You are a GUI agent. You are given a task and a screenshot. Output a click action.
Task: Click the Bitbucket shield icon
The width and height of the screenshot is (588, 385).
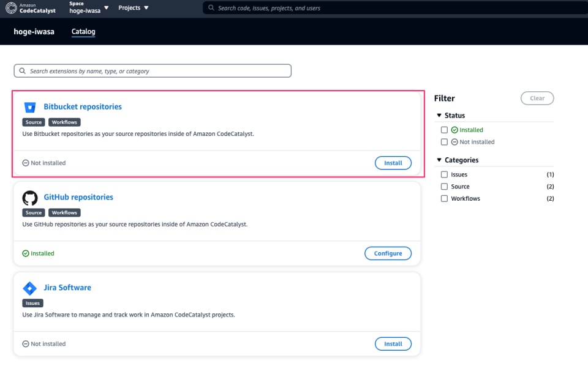point(30,107)
